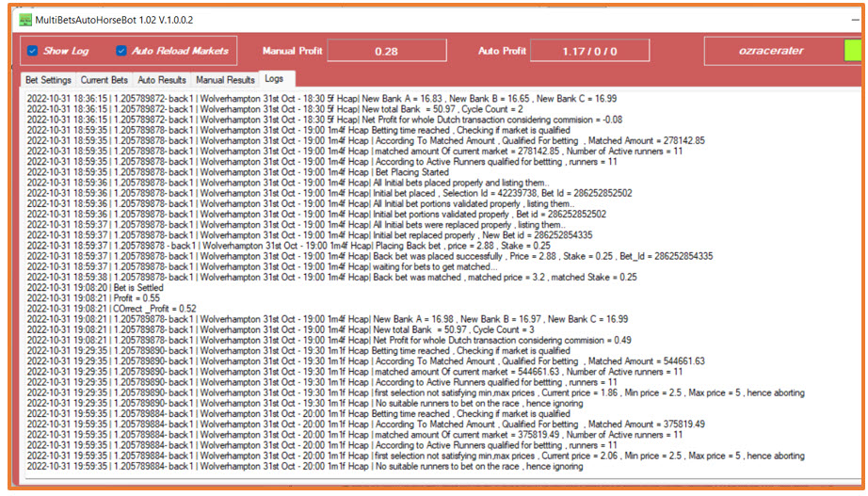
Task: Click log line 'New Bet id = 286252854335'
Action: click(310, 235)
